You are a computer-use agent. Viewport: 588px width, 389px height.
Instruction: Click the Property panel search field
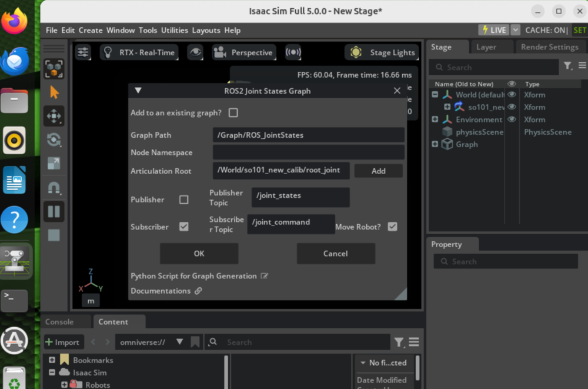coord(506,261)
